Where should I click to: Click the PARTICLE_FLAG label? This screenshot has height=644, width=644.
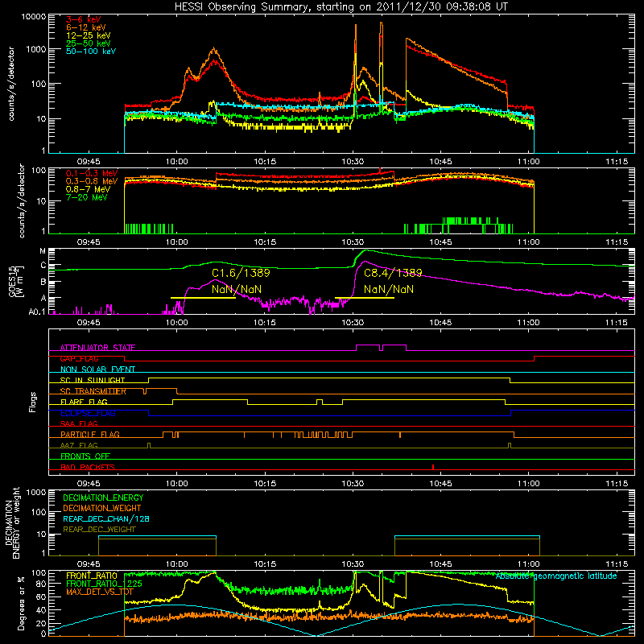click(90, 434)
